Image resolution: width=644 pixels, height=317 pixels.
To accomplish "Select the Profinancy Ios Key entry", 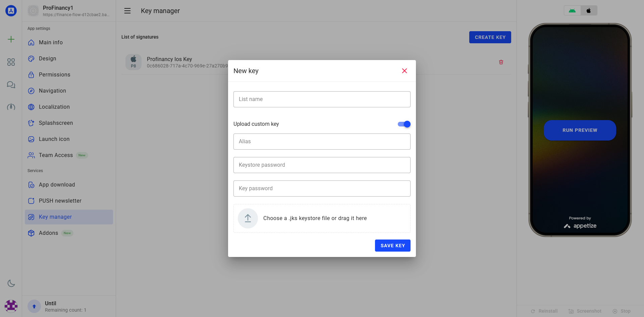I will (316, 62).
